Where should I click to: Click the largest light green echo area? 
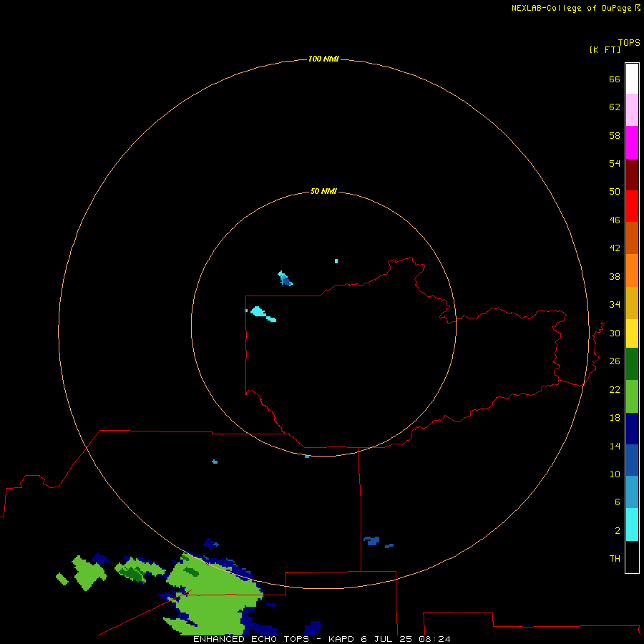click(x=213, y=595)
